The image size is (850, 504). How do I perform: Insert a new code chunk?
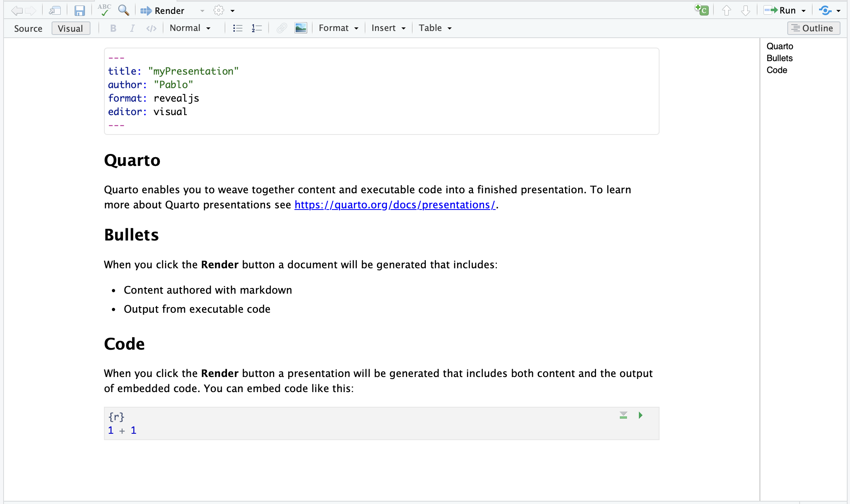tap(702, 10)
